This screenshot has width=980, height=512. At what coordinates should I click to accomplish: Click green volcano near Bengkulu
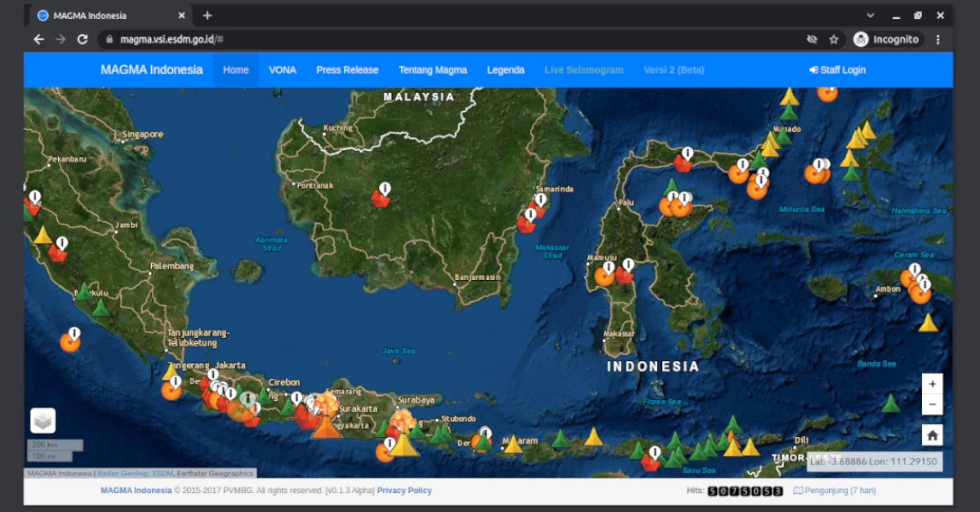pos(83,292)
